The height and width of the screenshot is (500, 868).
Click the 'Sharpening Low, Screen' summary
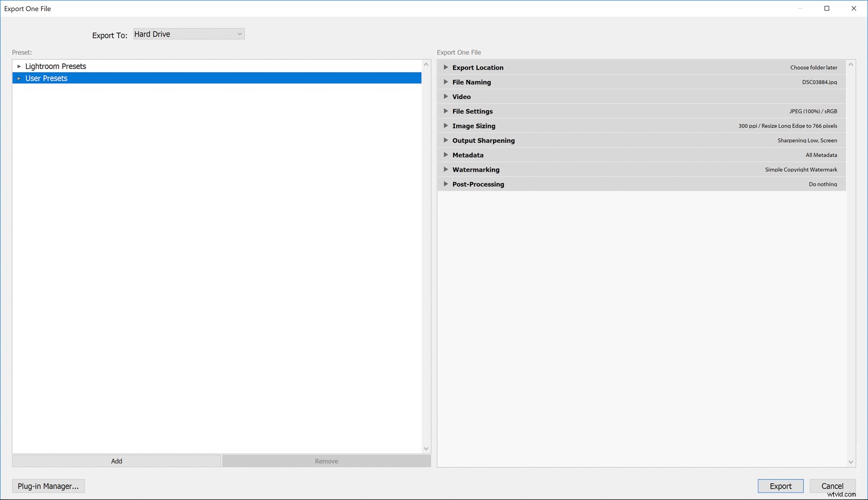[807, 141]
